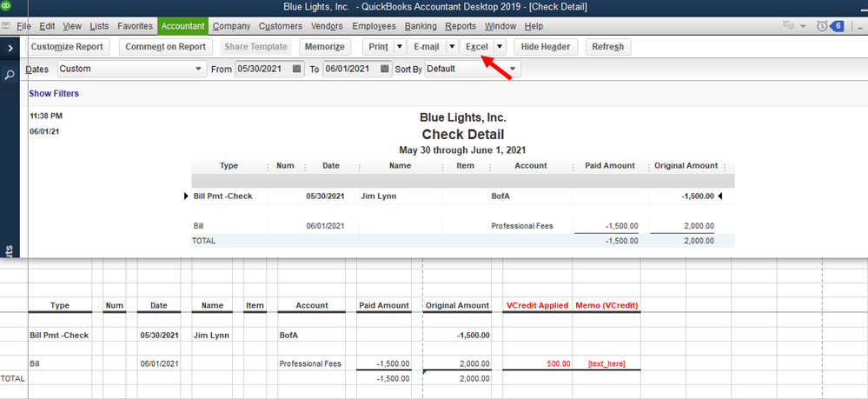Open the Banking menu
The width and height of the screenshot is (868, 399).
coord(421,26)
